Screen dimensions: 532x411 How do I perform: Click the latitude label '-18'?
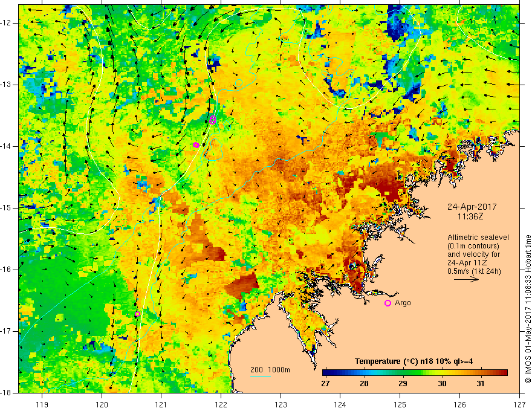7,393
